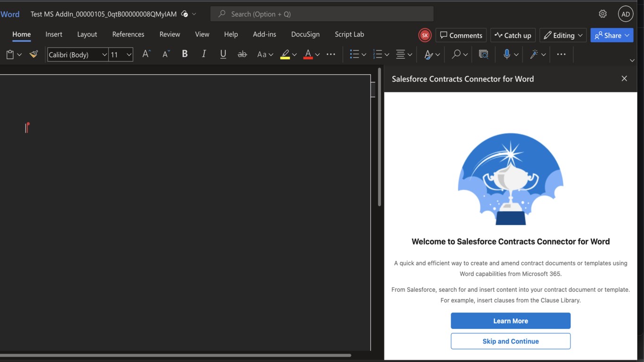Expand the numbering style arrow
644x362 pixels.
387,55
